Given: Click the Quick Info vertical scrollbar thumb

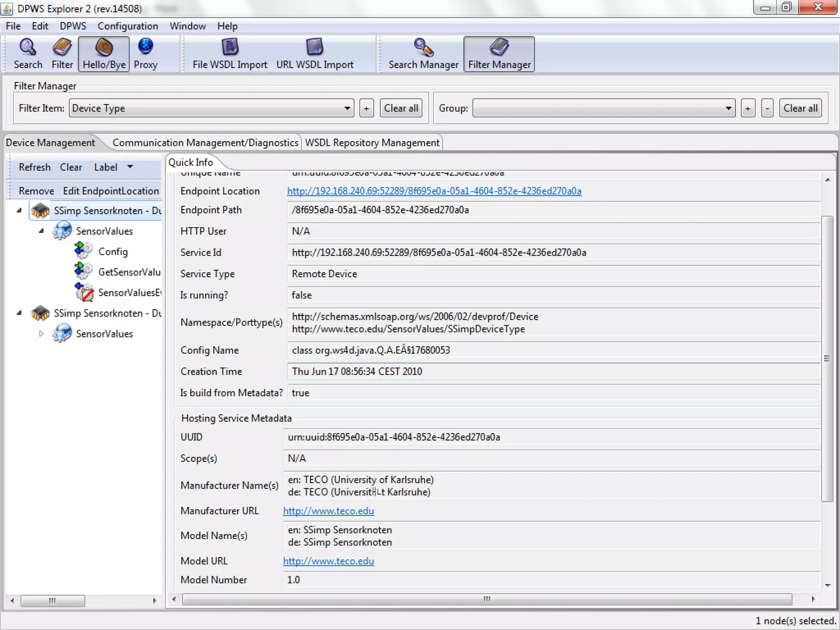Looking at the screenshot, I should (x=827, y=358).
